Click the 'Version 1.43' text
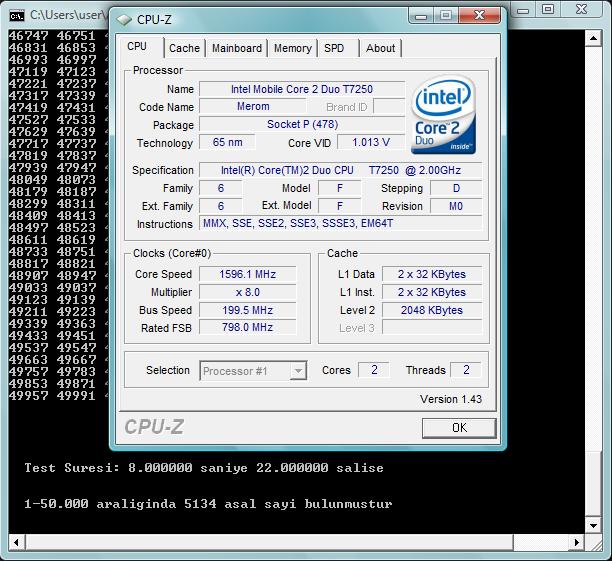This screenshot has width=612, height=561. pyautogui.click(x=451, y=399)
